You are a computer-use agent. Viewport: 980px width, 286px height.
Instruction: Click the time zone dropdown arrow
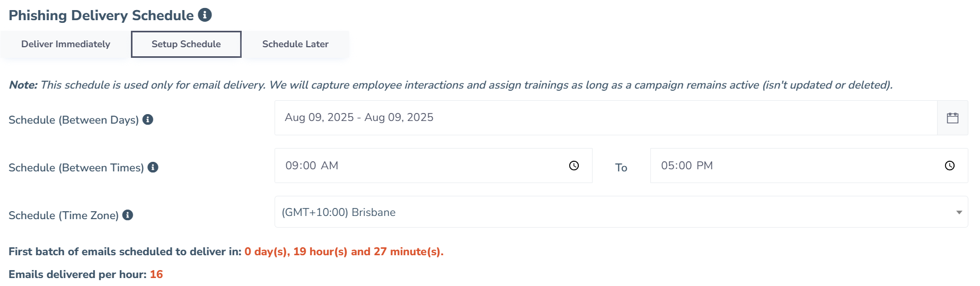959,212
